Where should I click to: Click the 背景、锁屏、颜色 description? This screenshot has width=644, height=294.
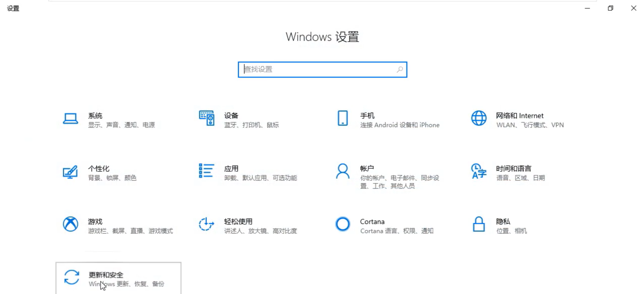(112, 178)
